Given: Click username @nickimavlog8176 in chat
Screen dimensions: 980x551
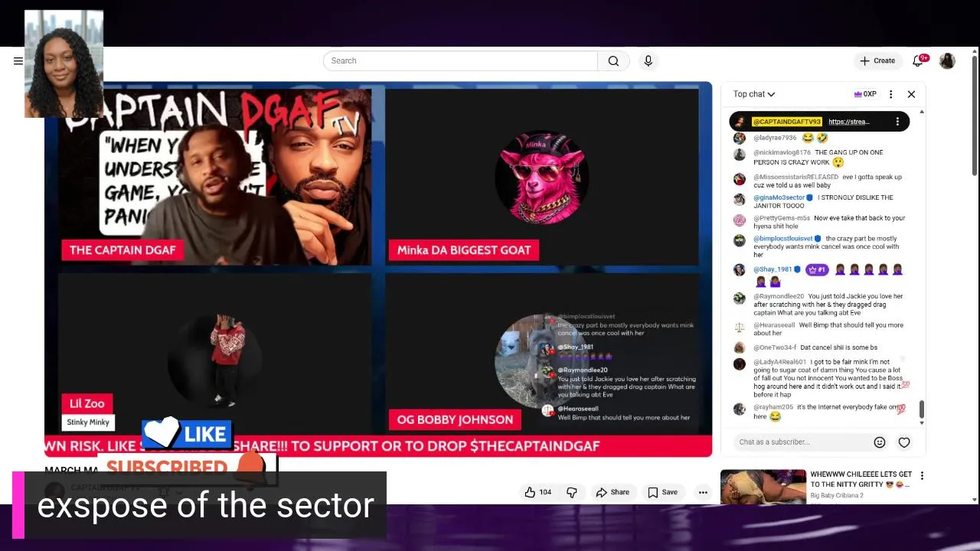Looking at the screenshot, I should tap(782, 153).
